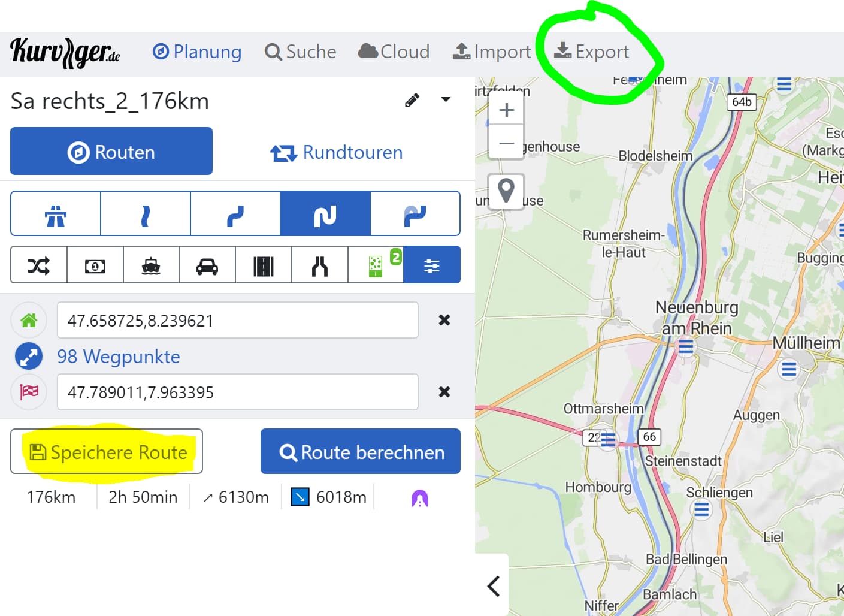
Task: Remove the start point coordinate
Action: pos(444,320)
